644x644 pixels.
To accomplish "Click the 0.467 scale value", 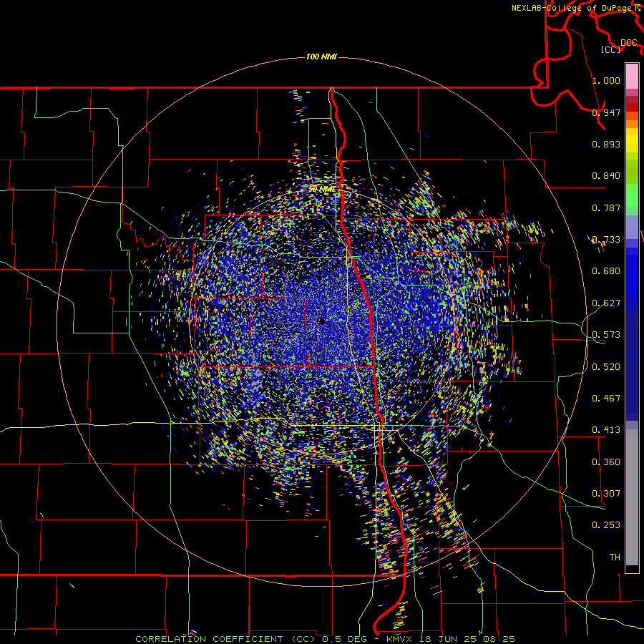I will point(606,399).
